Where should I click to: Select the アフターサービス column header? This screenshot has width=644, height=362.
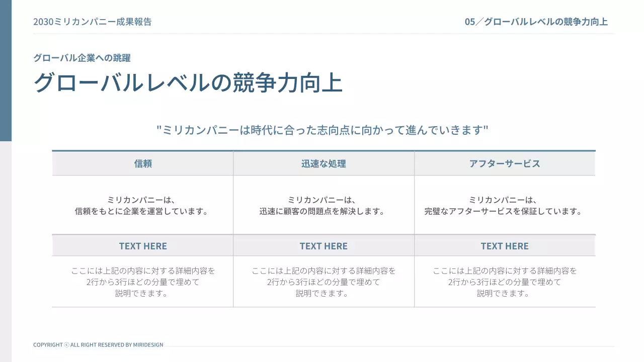[x=504, y=163]
